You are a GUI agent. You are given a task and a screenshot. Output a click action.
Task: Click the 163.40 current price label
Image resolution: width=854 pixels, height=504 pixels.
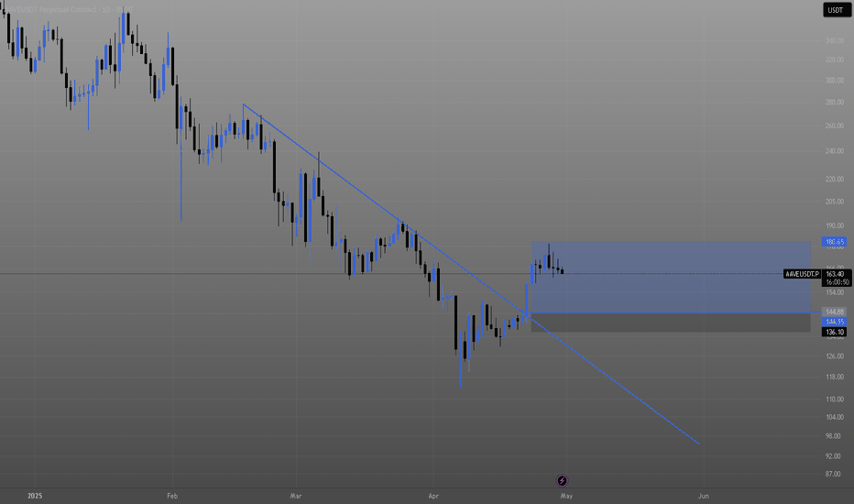click(x=836, y=274)
